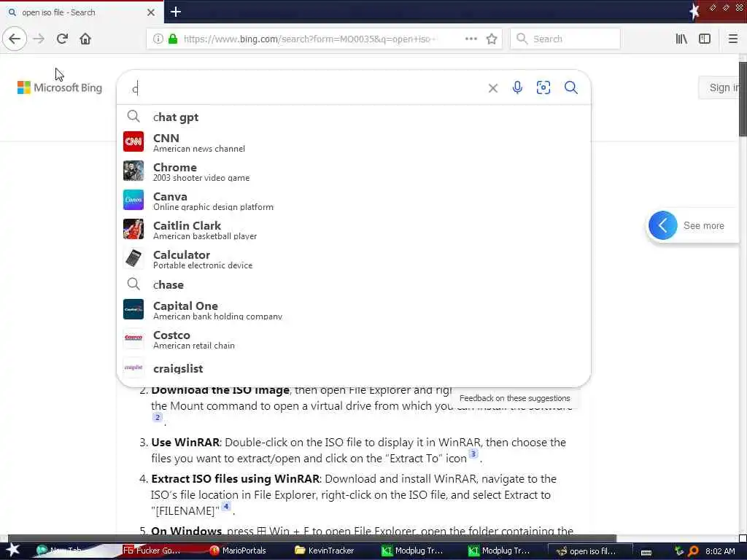The width and height of the screenshot is (747, 560).
Task: Choose the 'chat gpt' suggestion
Action: tap(354, 117)
